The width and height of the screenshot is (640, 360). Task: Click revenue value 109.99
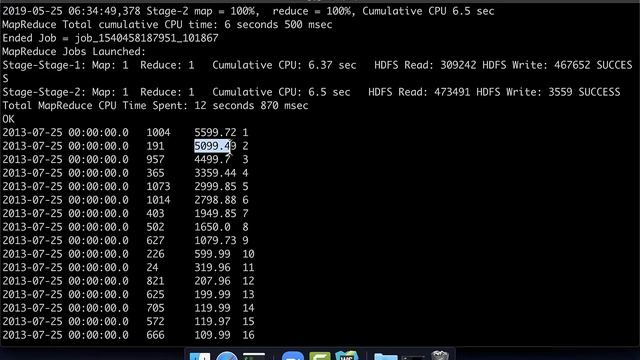click(x=212, y=335)
